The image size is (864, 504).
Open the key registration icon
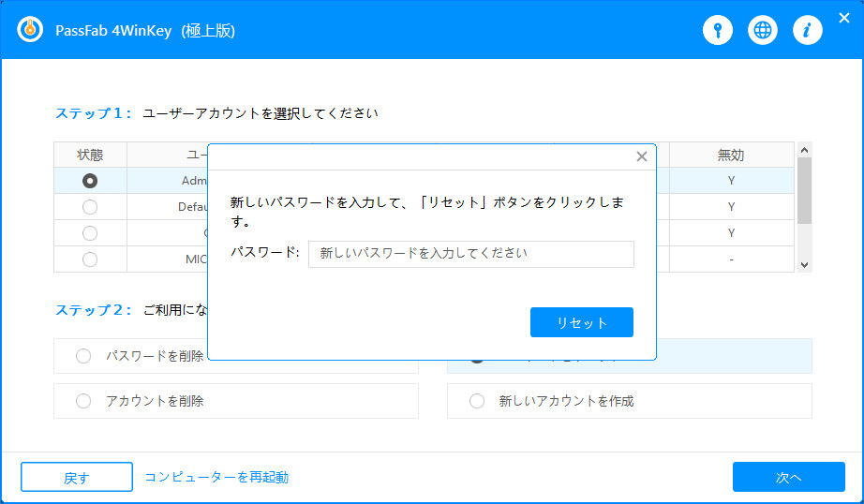pos(718,30)
